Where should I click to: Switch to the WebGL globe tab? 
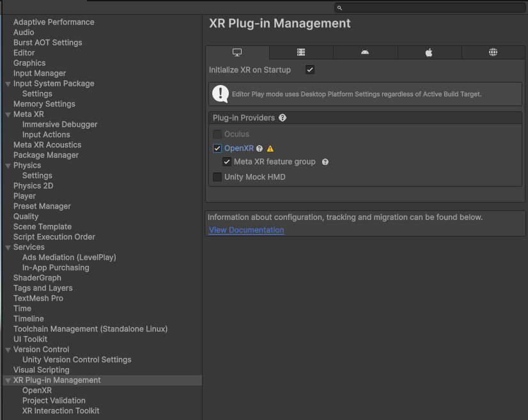tap(493, 52)
